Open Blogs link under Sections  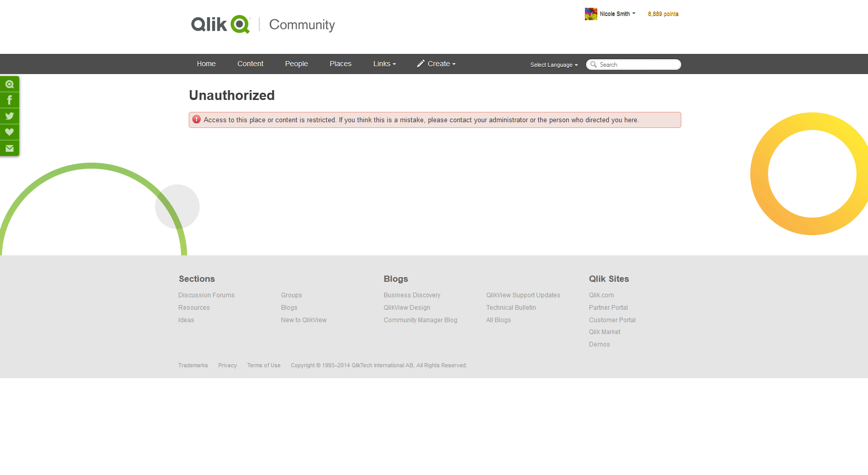coord(289,308)
